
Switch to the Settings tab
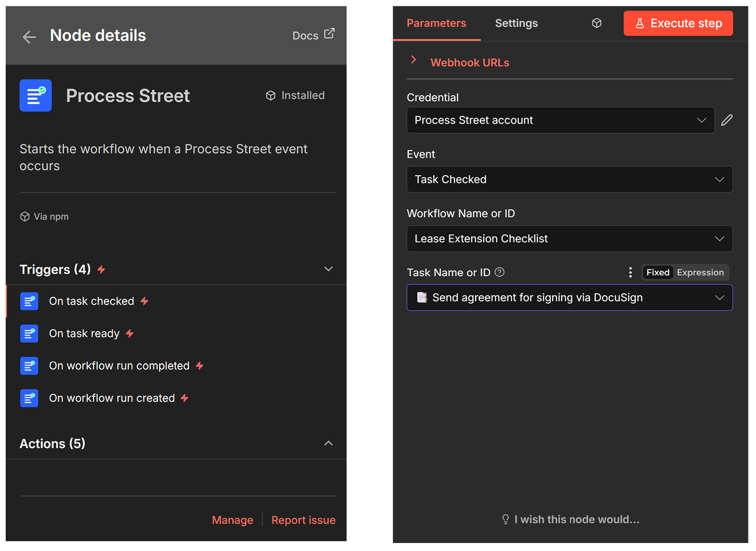[x=516, y=23]
